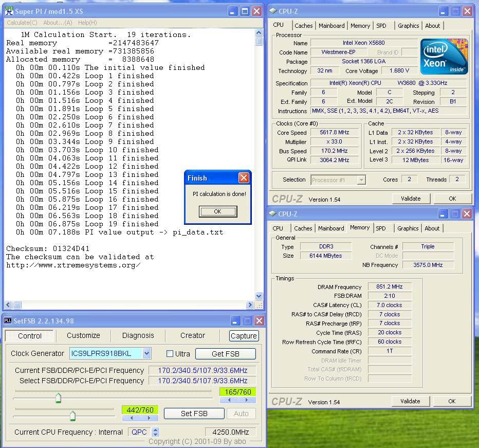Click the Super PI scroll-right arrow

tap(250, 304)
